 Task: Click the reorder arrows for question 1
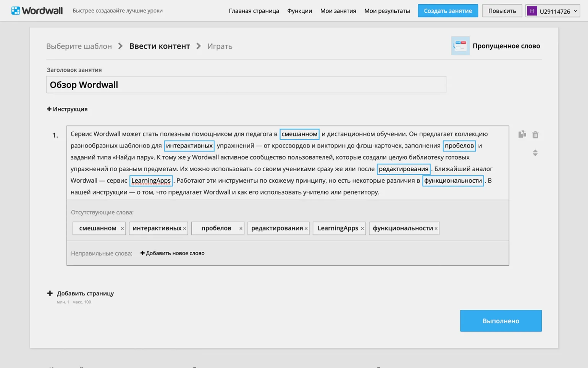(535, 153)
